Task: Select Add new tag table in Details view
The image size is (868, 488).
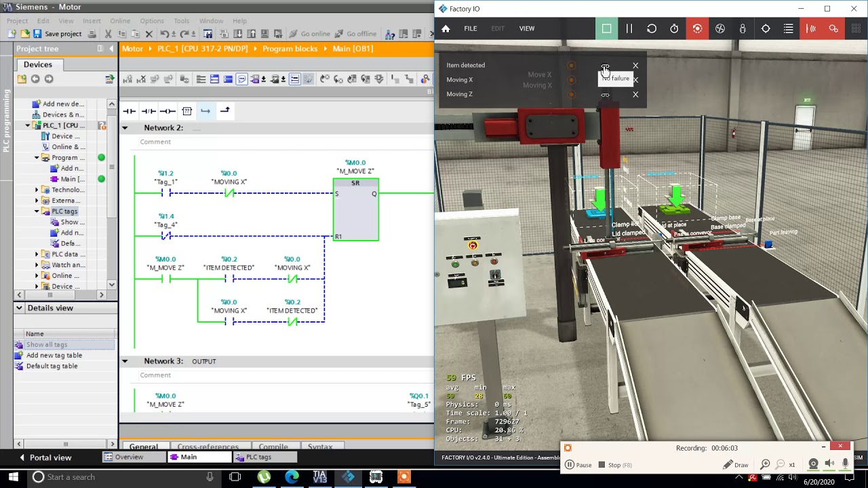Action: pos(54,355)
